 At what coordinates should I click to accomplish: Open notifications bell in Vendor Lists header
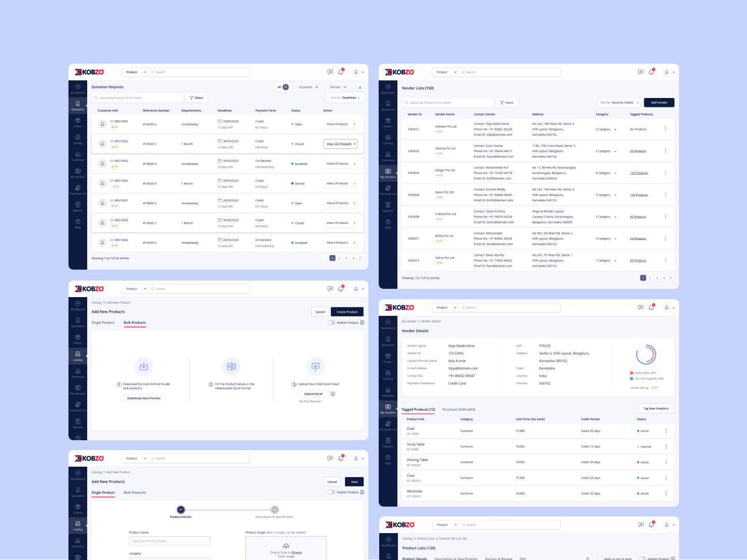pyautogui.click(x=652, y=72)
